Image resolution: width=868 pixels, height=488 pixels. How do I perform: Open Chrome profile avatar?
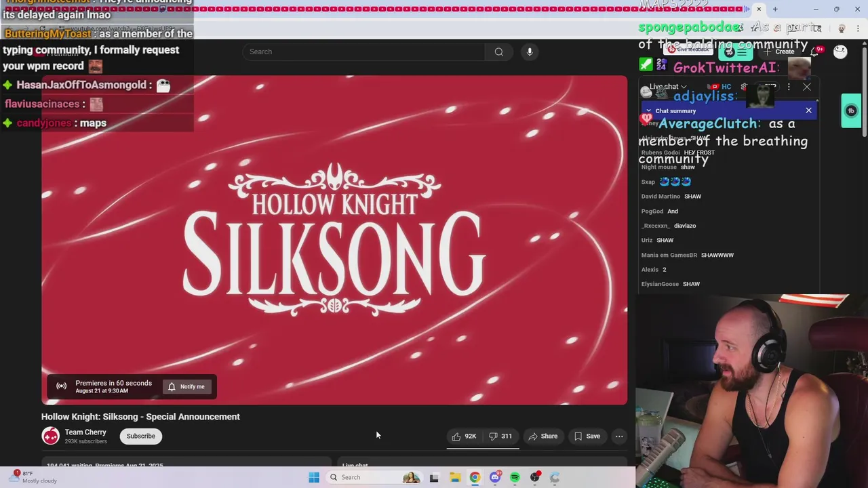pyautogui.click(x=842, y=28)
